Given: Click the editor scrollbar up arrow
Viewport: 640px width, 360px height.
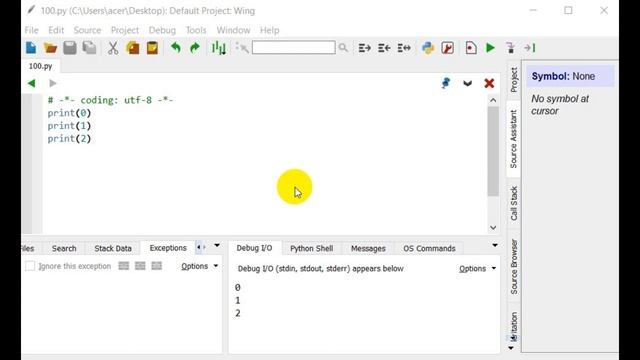Looking at the screenshot, I should pyautogui.click(x=493, y=100).
